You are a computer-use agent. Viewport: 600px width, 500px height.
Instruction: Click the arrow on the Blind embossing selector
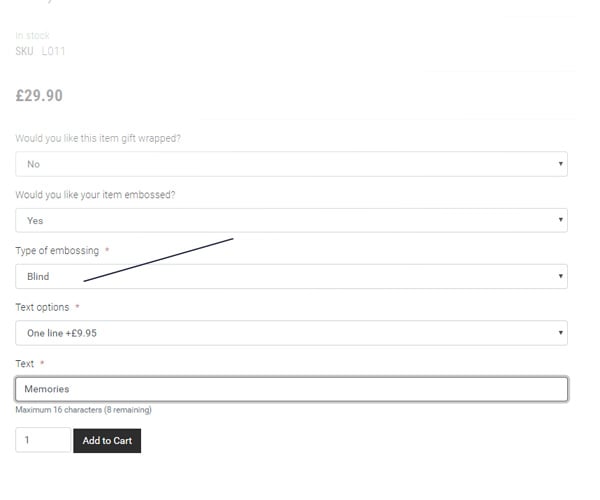point(560,276)
